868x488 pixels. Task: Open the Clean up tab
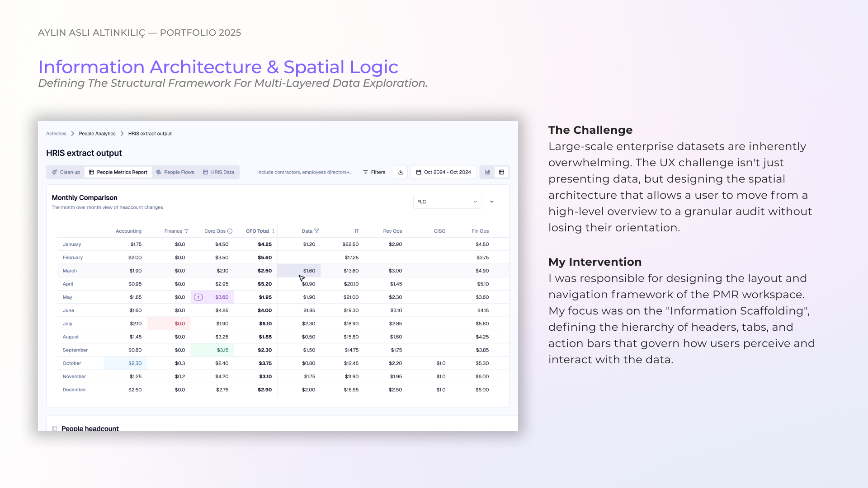pyautogui.click(x=66, y=172)
